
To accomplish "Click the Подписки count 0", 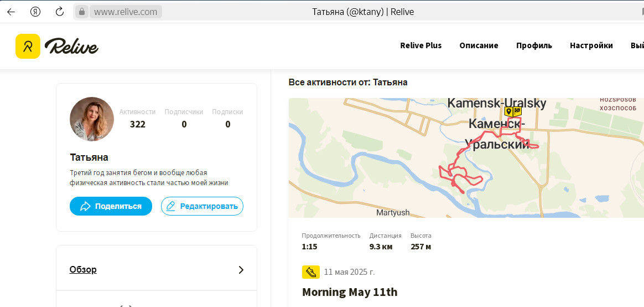I will pyautogui.click(x=227, y=124).
